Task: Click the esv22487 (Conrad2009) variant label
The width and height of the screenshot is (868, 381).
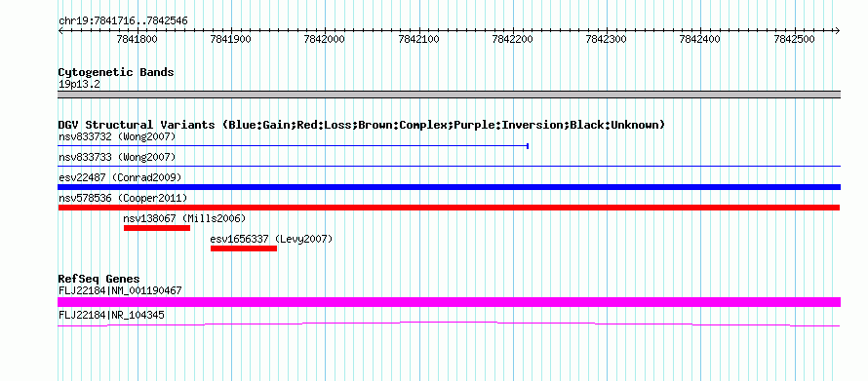Action: point(120,177)
